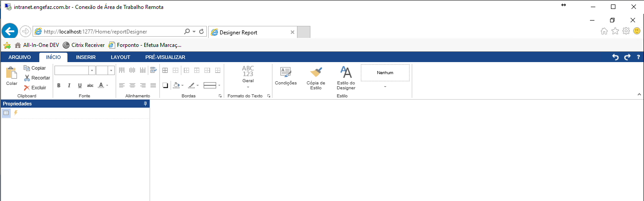Align text to bottom
644x201 pixels.
(x=143, y=70)
